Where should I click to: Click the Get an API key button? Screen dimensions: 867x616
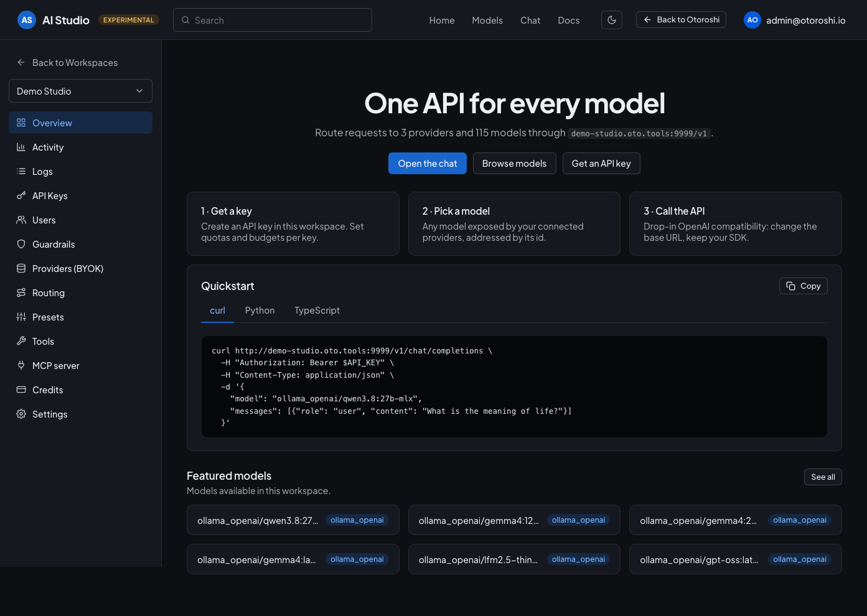pos(601,163)
